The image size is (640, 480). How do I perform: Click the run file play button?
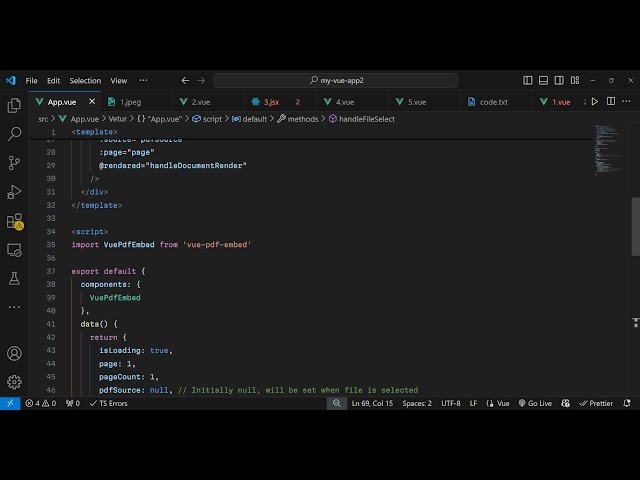pyautogui.click(x=595, y=101)
